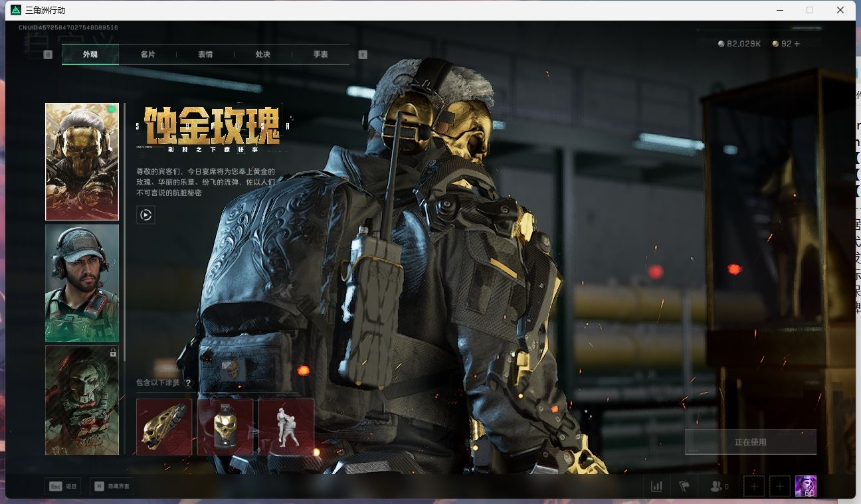This screenshot has height=504, width=861.
Task: Open the purple player avatar
Action: (x=805, y=486)
